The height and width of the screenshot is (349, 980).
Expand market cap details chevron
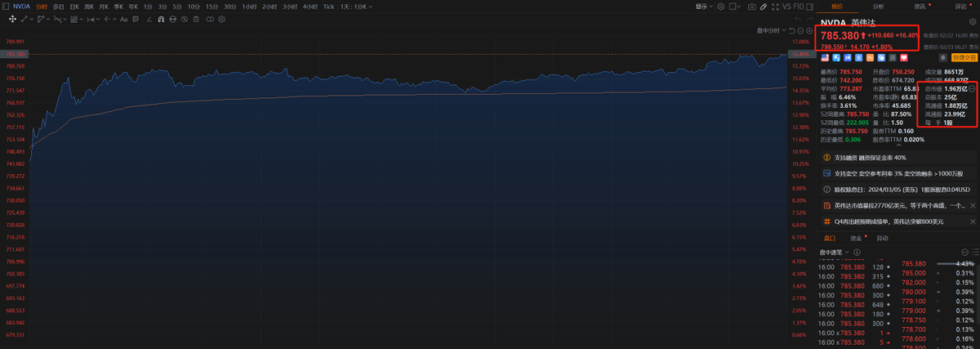(971, 88)
